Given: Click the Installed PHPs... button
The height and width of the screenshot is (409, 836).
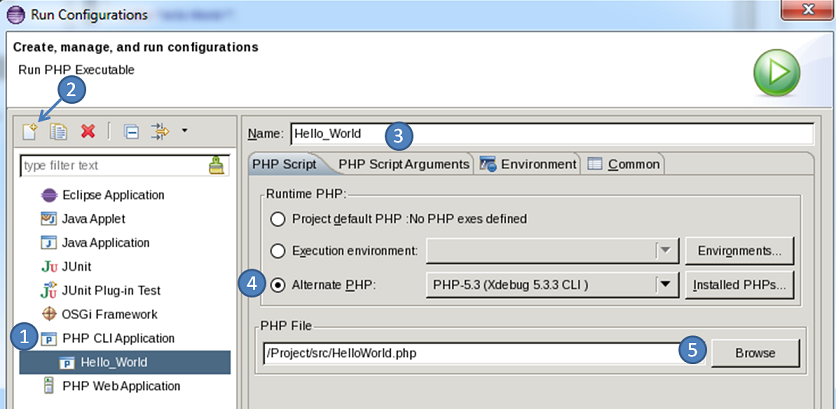Looking at the screenshot, I should 739,285.
